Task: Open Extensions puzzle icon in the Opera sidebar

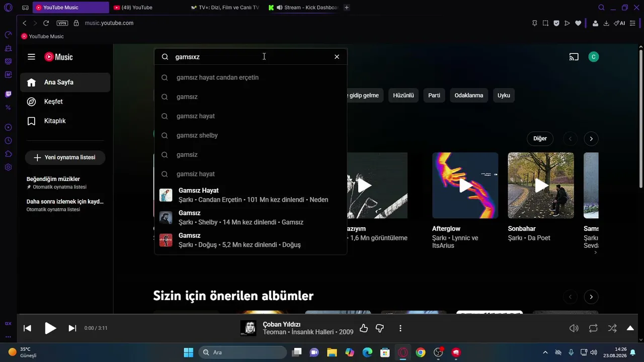Action: click(x=8, y=154)
